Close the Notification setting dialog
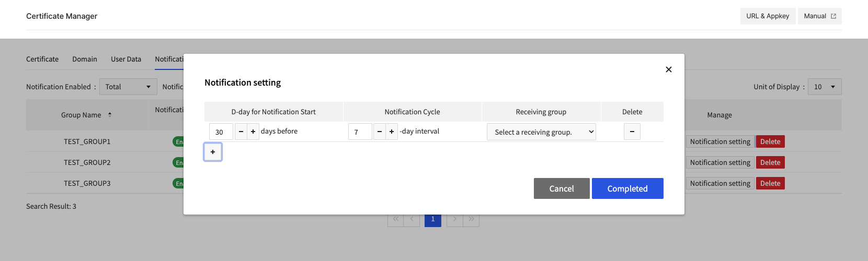The image size is (868, 261). click(x=668, y=69)
